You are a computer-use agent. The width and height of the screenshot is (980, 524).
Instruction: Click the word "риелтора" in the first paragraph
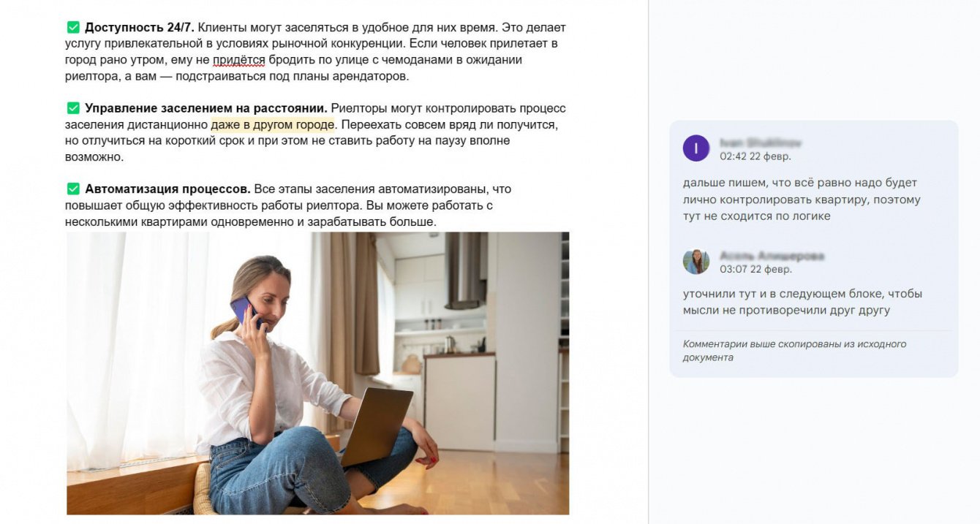coord(88,76)
